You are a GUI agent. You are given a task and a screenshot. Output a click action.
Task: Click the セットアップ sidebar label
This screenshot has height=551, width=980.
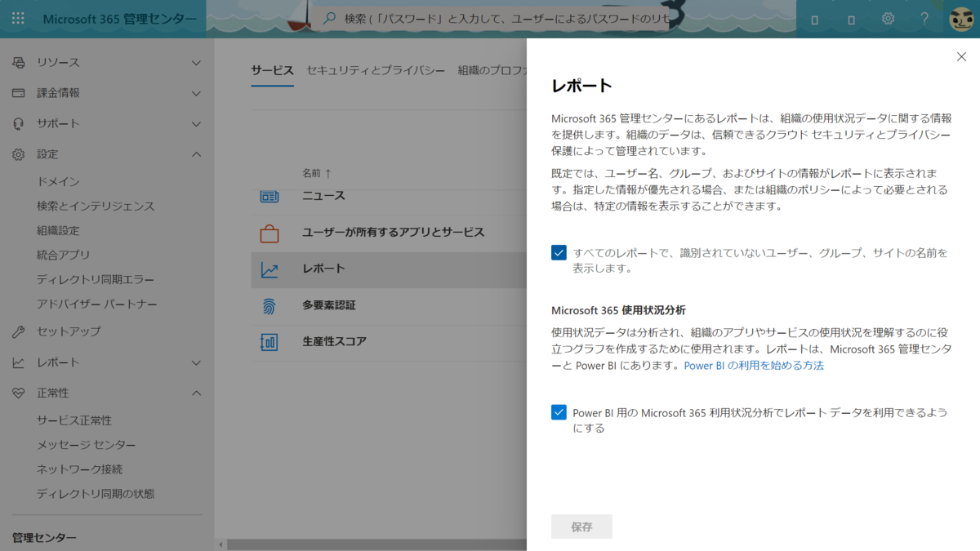69,331
